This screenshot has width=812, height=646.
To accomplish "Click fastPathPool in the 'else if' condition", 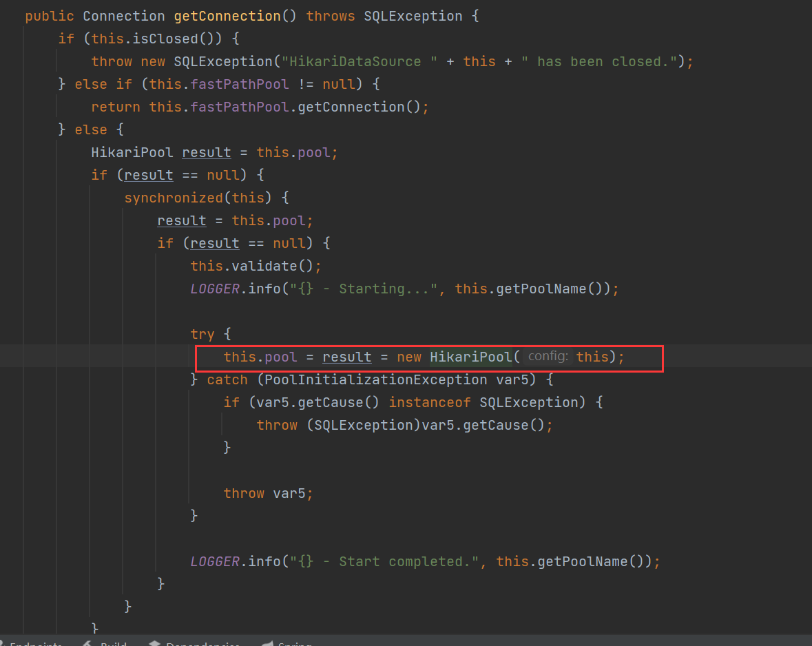I will pos(239,85).
